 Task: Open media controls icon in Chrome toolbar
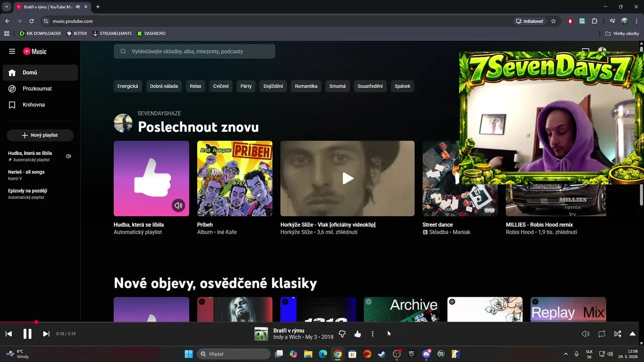click(x=612, y=21)
